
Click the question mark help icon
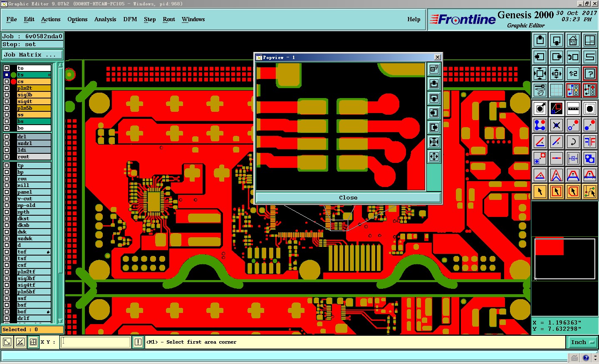coord(590,74)
